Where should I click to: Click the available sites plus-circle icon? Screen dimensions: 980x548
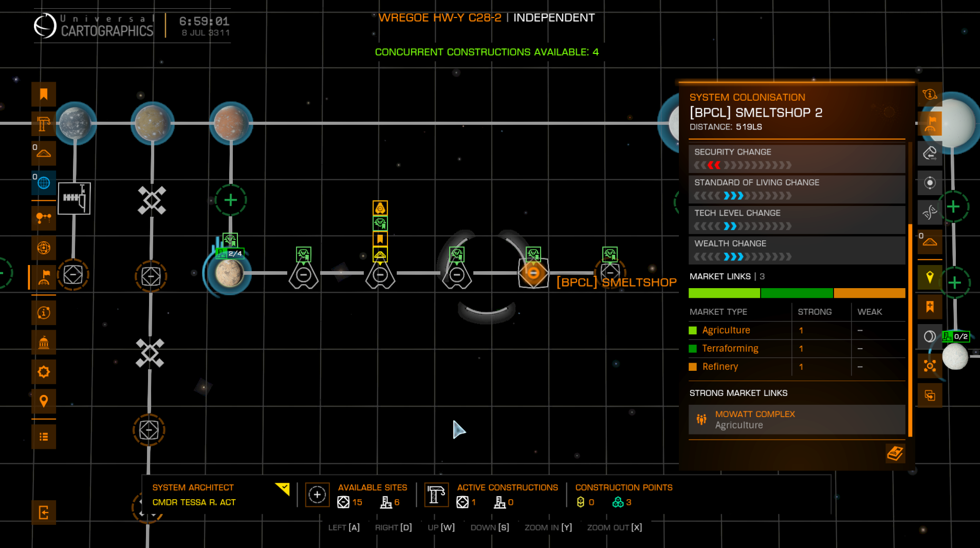coord(317,495)
